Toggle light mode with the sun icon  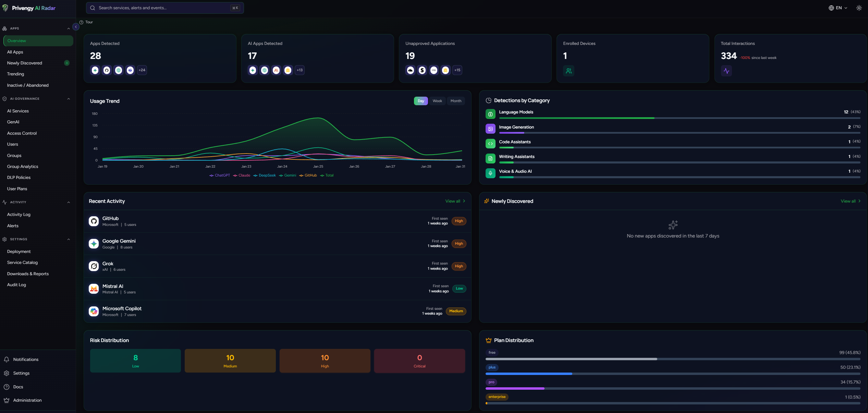[x=859, y=8]
